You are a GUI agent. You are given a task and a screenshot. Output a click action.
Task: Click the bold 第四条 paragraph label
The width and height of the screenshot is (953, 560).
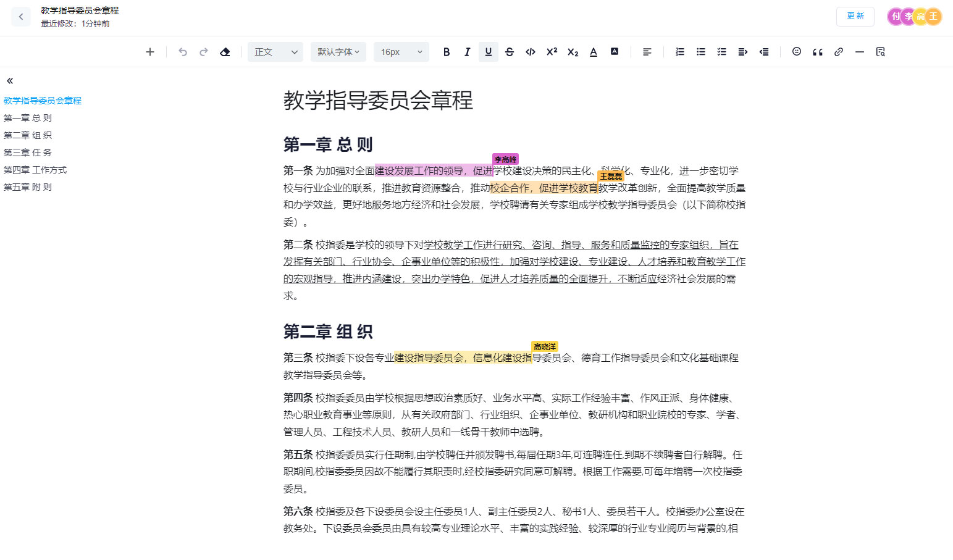click(x=298, y=398)
